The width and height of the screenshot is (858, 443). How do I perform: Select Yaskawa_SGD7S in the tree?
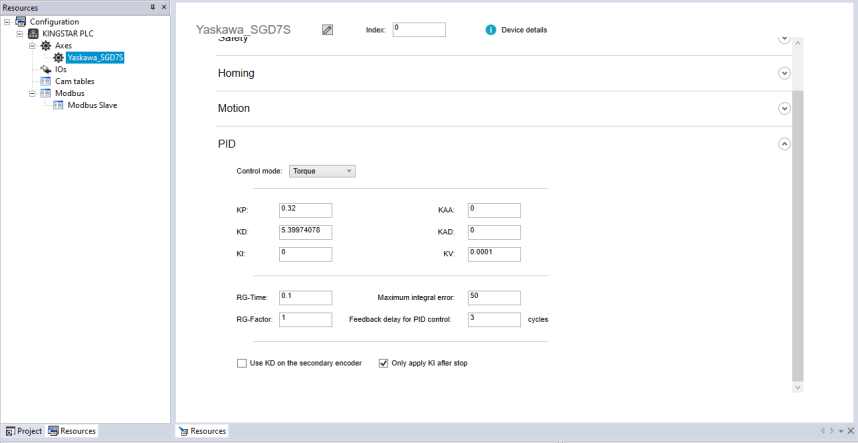click(95, 57)
